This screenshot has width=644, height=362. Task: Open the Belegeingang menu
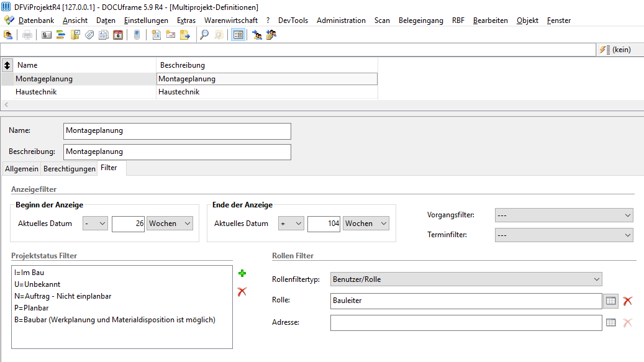tap(421, 20)
